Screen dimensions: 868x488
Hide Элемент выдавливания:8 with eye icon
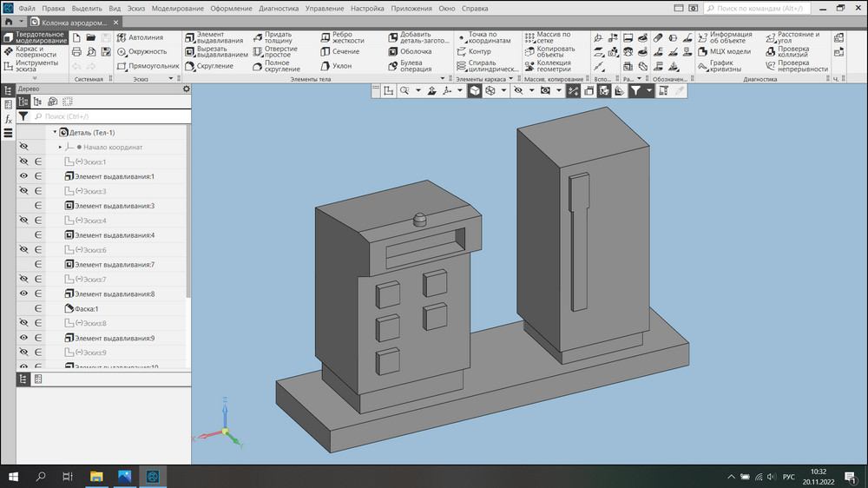[23, 293]
